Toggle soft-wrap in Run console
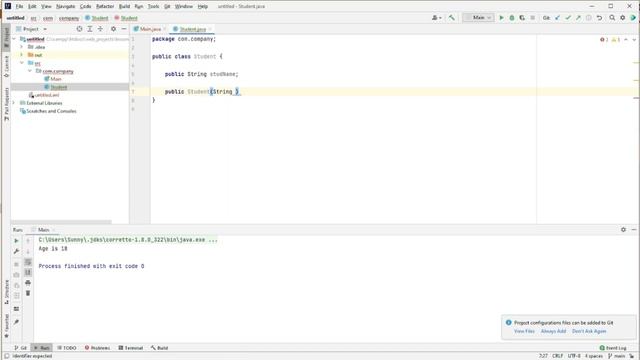 click(x=28, y=262)
